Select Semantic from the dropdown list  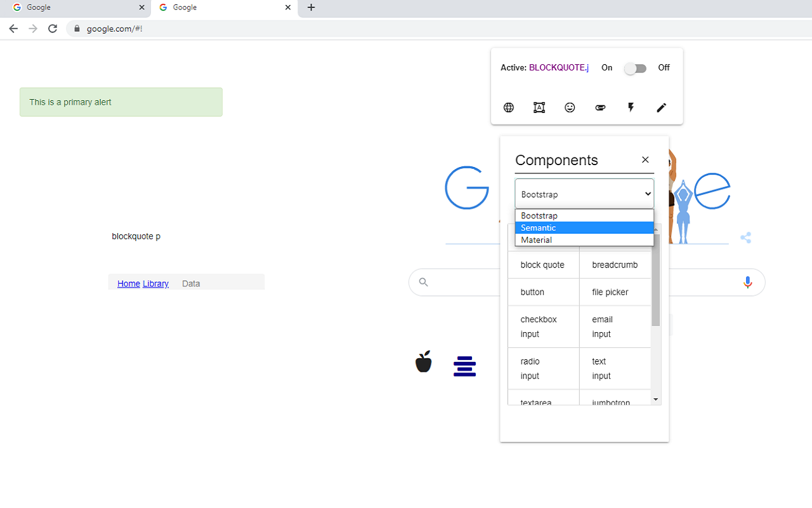coord(584,228)
